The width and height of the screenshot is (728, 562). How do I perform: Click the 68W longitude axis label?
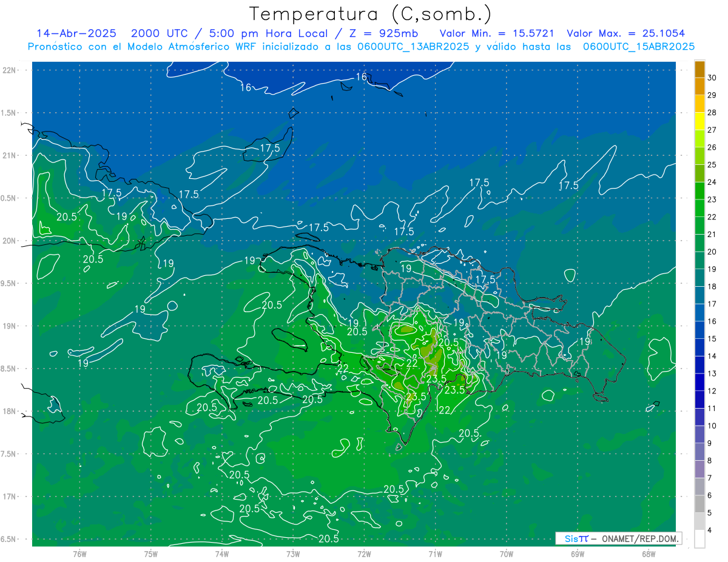click(649, 554)
